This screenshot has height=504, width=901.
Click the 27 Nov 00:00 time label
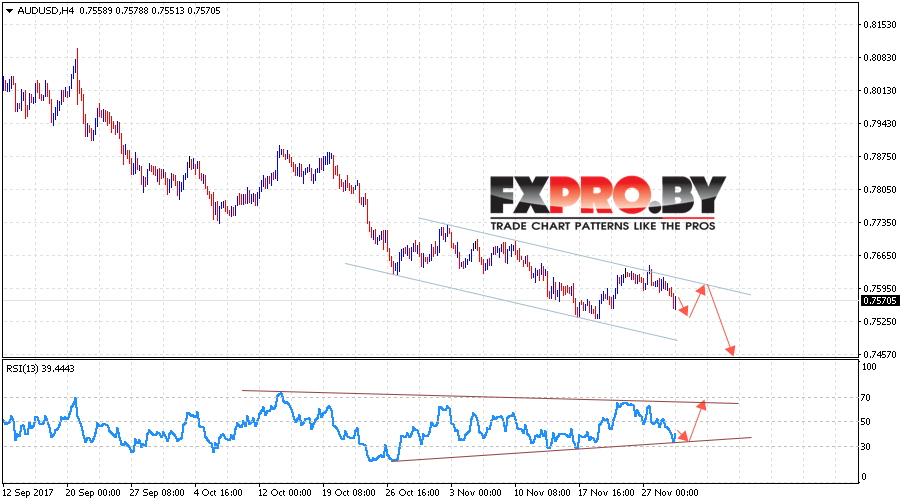click(670, 493)
